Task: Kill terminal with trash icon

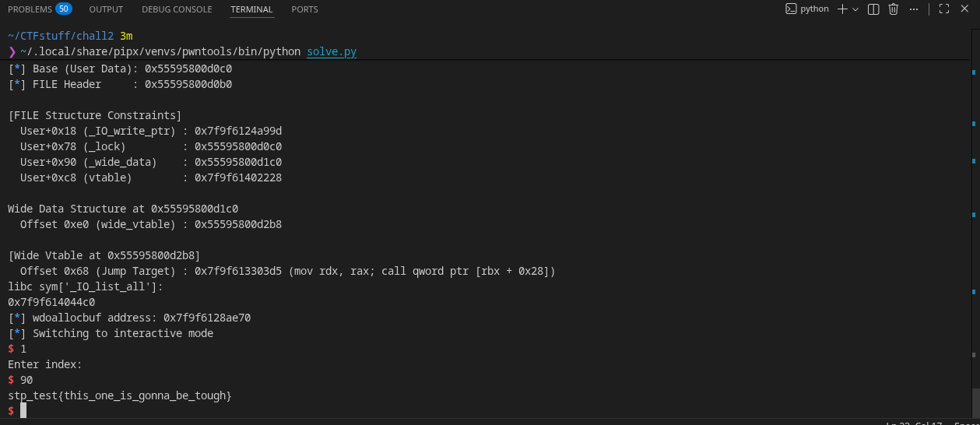Action: coord(894,9)
